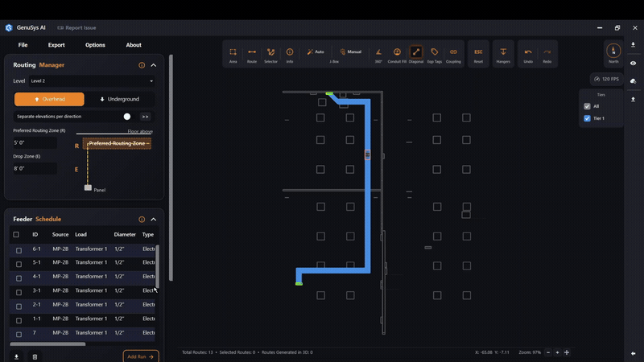Image resolution: width=644 pixels, height=362 pixels.
Task: Show Eqp Tags
Action: (x=435, y=55)
